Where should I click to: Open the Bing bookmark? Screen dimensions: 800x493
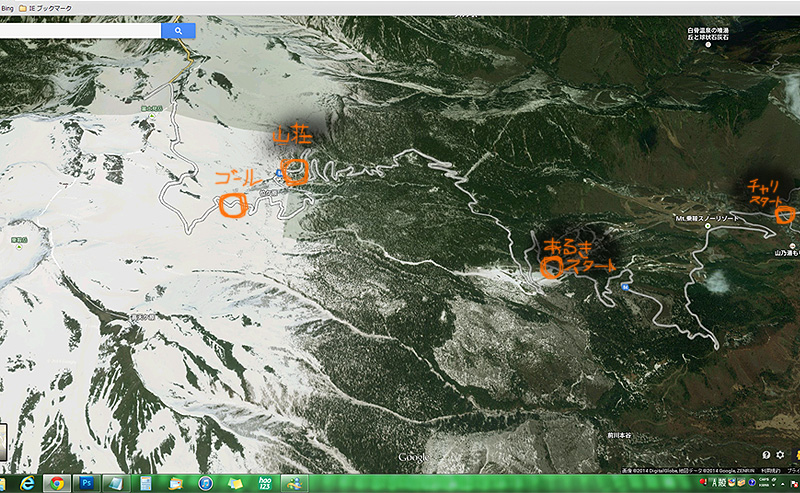[x=7, y=8]
